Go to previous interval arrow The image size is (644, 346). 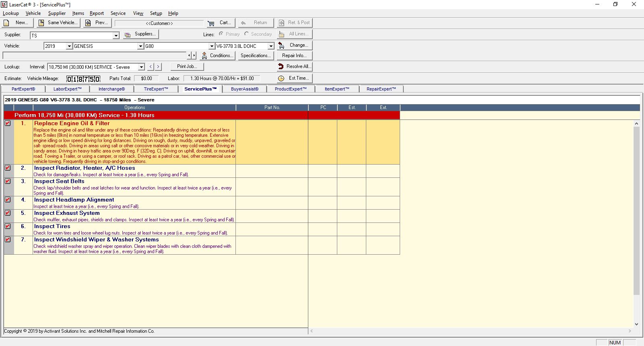(151, 67)
